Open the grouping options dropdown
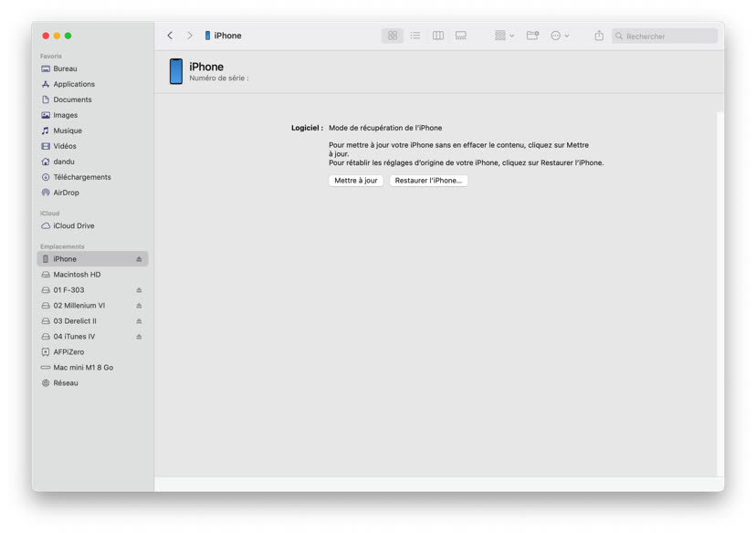 pos(502,35)
